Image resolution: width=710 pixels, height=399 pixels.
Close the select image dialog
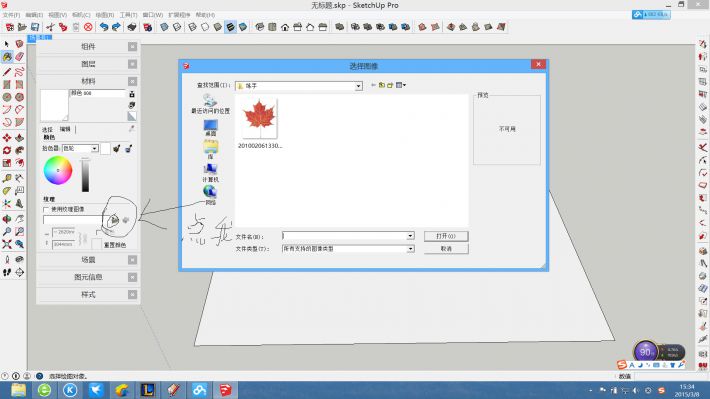coord(538,64)
